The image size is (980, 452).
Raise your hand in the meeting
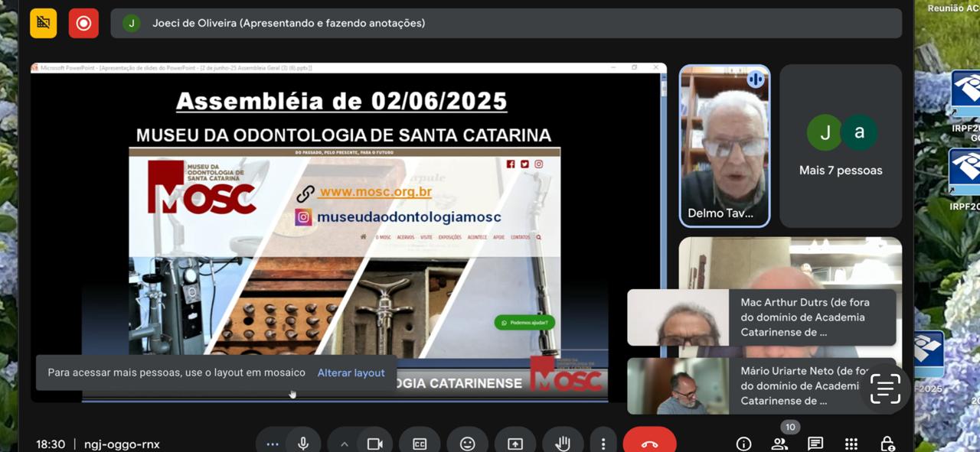point(563,444)
